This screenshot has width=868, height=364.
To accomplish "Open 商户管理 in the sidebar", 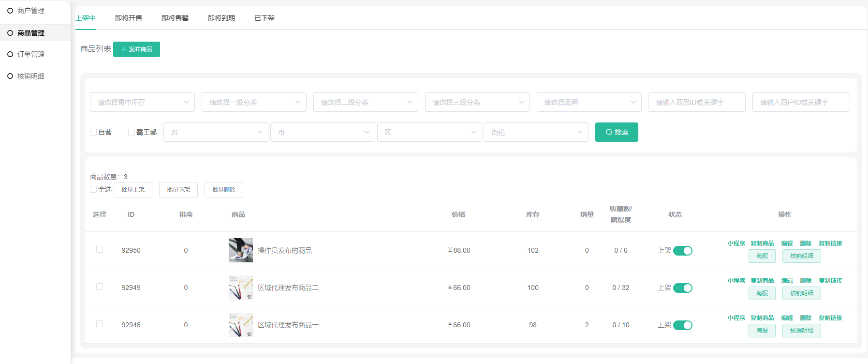I will 30,11.
